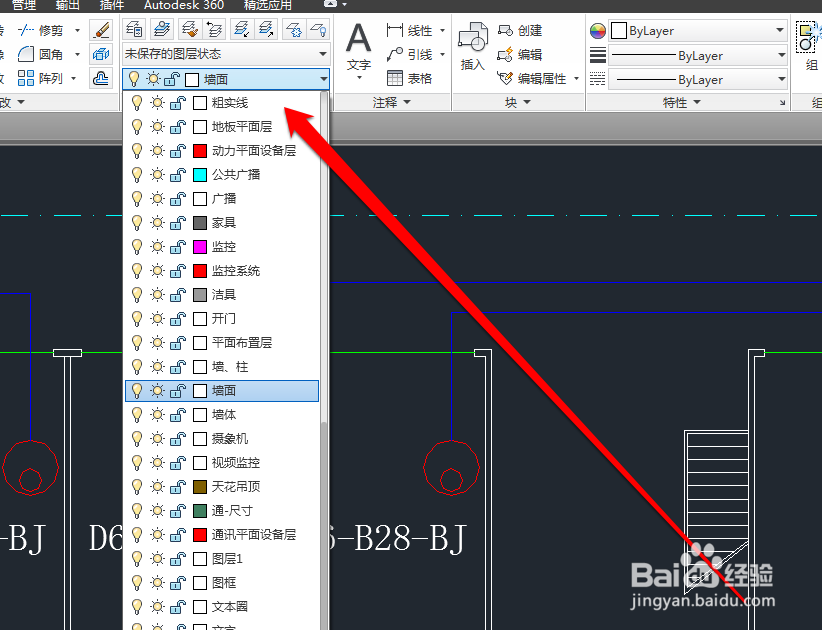Open the ByLayer color dropdown
Viewport: 822px width, 630px height.
(698, 31)
